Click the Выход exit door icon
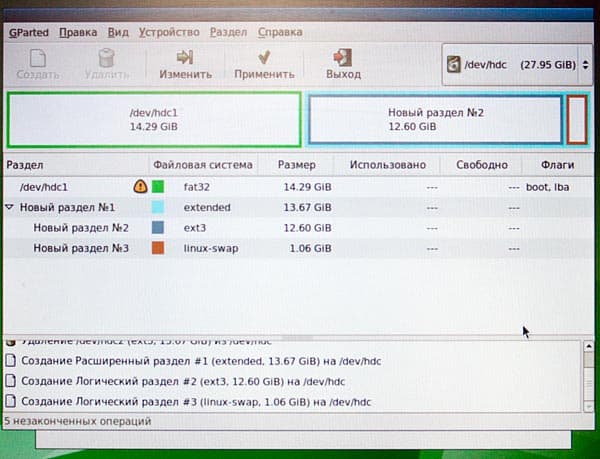The height and width of the screenshot is (459, 600). [x=343, y=57]
